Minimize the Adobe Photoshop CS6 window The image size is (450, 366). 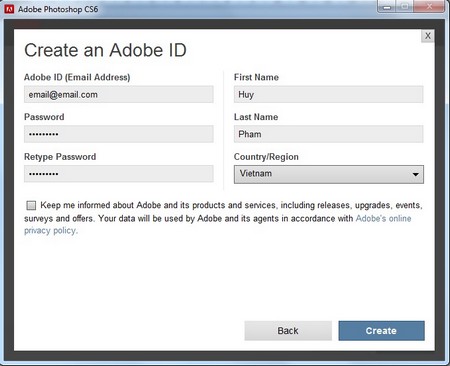click(x=387, y=7)
